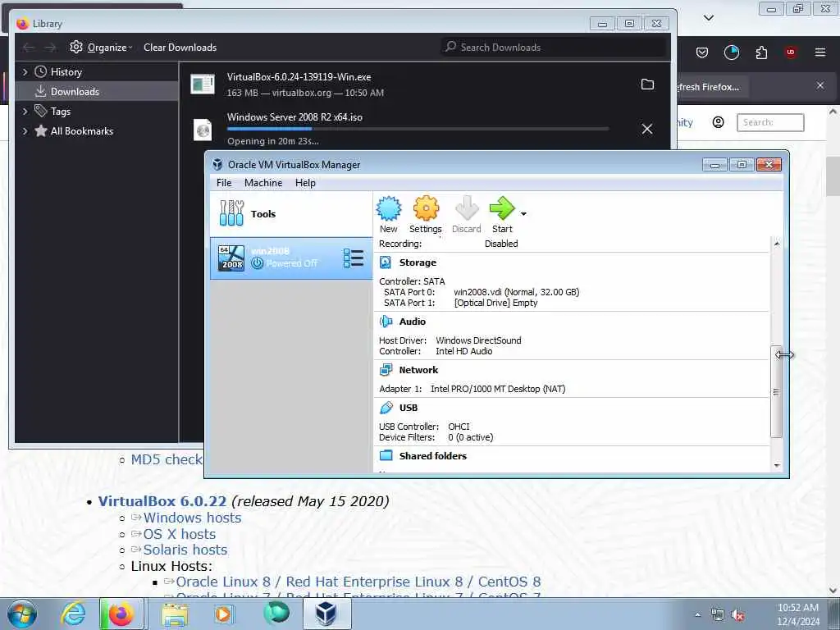Open the Firefox Extensions puzzle icon
The width and height of the screenshot is (840, 630).
pos(761,52)
